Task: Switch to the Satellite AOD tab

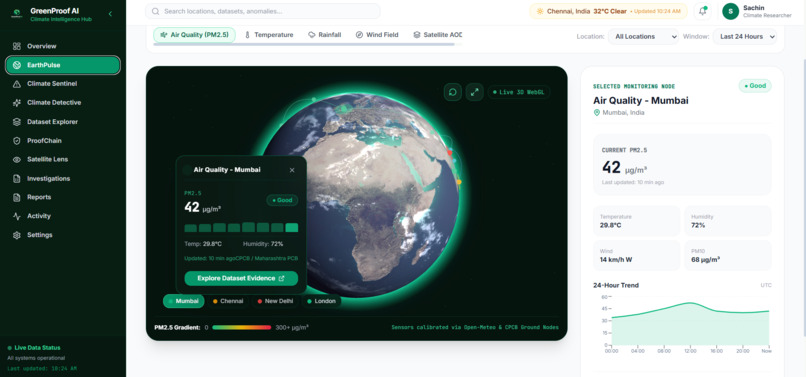Action: point(437,35)
